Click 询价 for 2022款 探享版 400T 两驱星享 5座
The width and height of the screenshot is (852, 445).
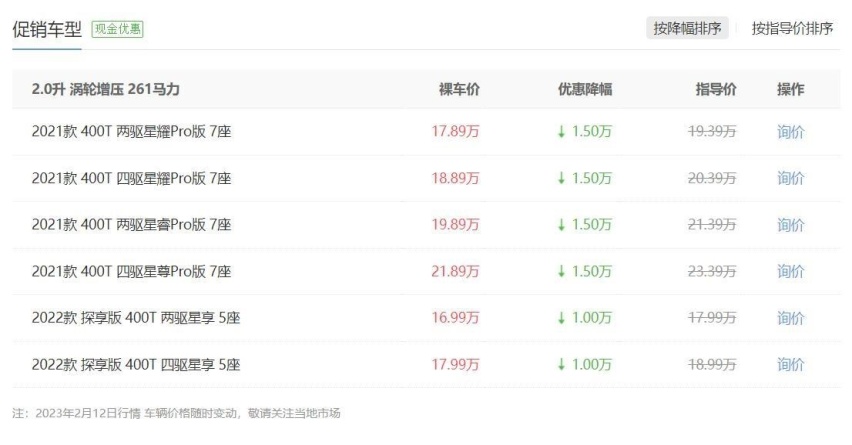pyautogui.click(x=790, y=318)
